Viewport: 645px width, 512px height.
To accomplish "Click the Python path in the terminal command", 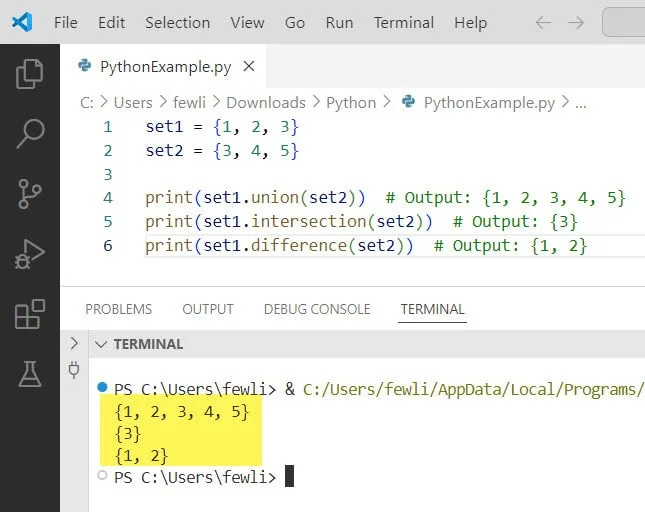I will (x=474, y=389).
